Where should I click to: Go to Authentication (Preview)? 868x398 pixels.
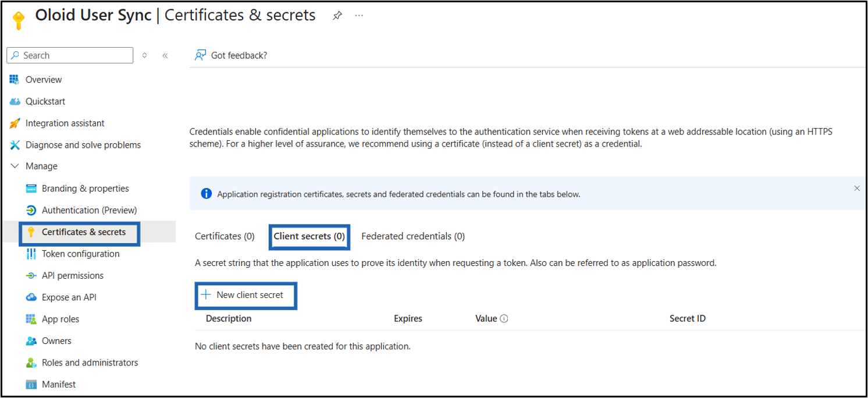point(88,210)
